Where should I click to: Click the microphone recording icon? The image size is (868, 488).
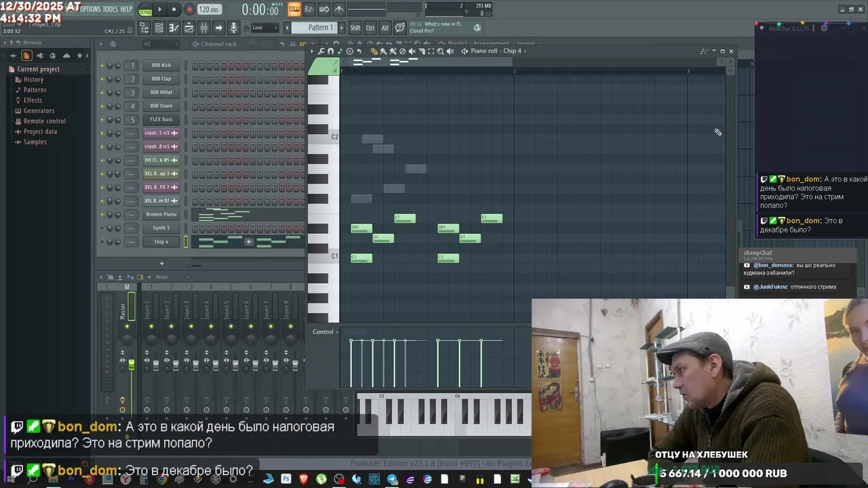click(x=233, y=28)
